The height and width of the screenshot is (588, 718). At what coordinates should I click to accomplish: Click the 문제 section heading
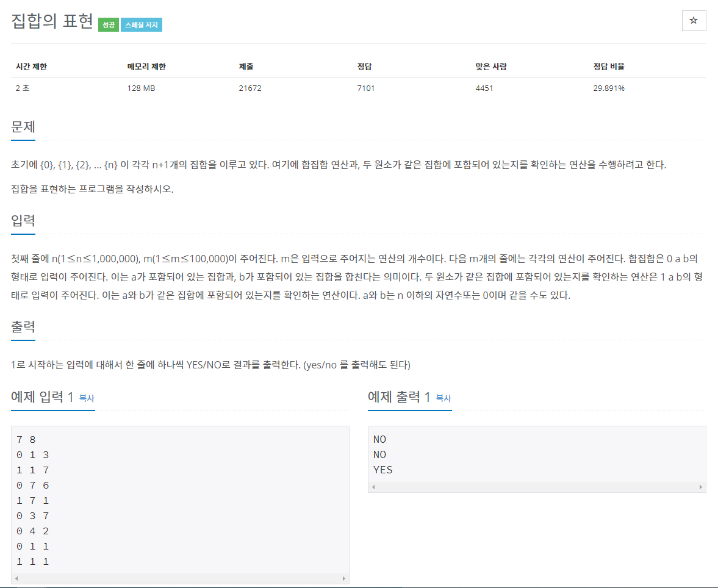[x=23, y=127]
